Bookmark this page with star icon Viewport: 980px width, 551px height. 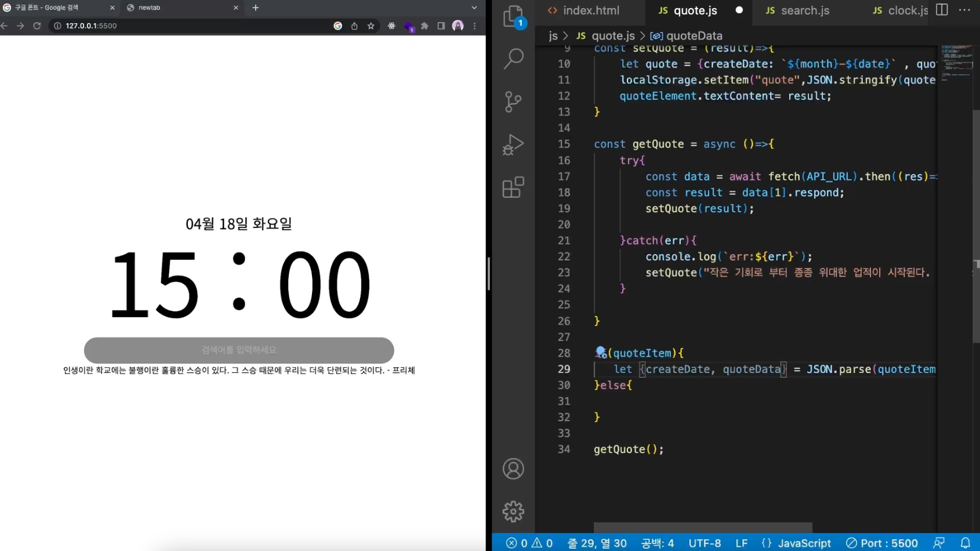[371, 26]
